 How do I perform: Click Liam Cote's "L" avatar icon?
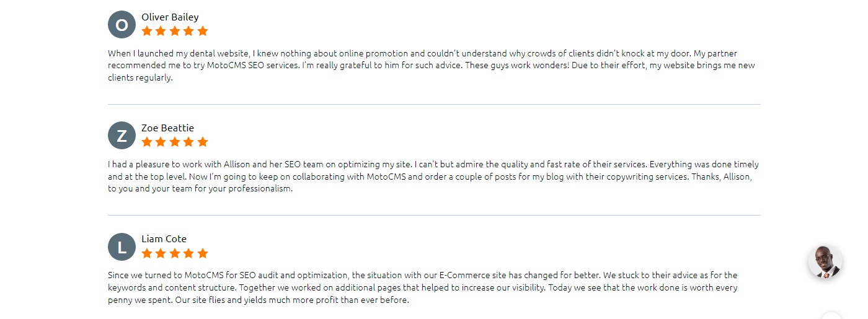click(122, 247)
